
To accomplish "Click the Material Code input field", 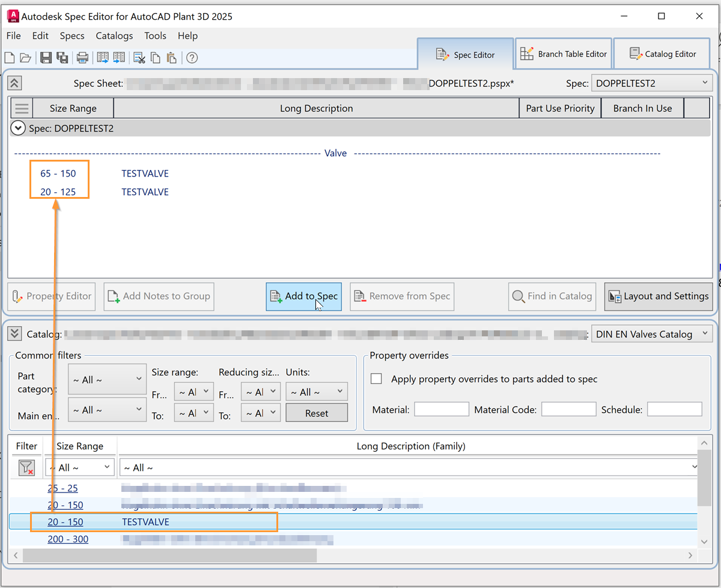I will [x=569, y=410].
